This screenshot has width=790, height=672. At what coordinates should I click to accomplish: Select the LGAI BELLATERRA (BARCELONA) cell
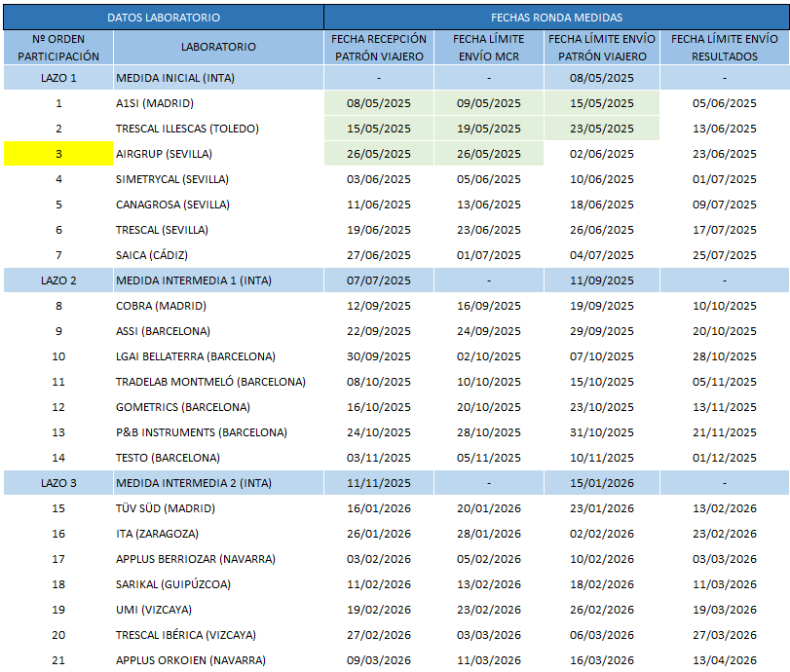point(218,356)
